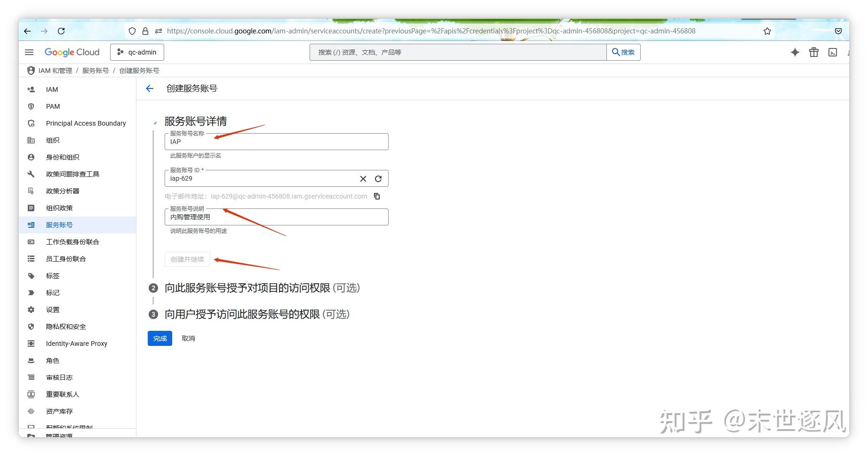Click the top search resources field
This screenshot has height=456, width=868.
click(457, 52)
